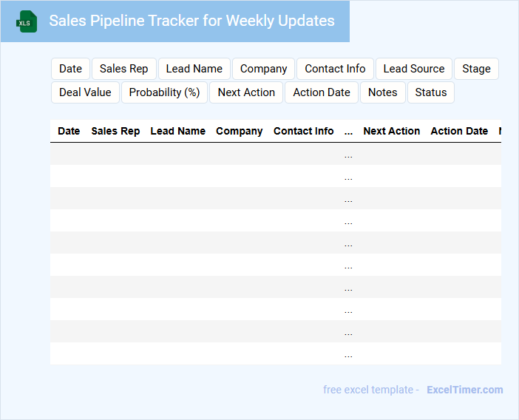Select the Sales Rep field tag
This screenshot has width=519, height=420.
pyautogui.click(x=123, y=69)
